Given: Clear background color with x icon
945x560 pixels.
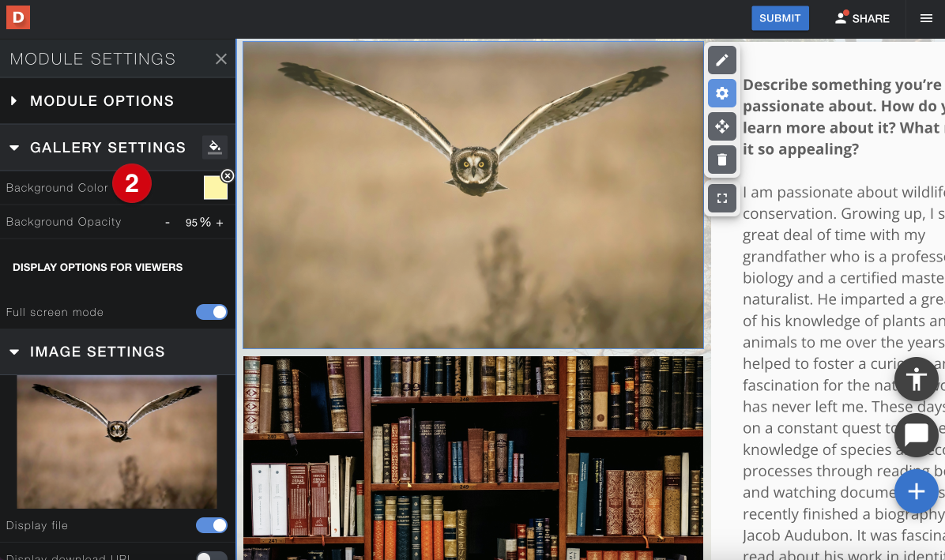Looking at the screenshot, I should click(x=228, y=176).
